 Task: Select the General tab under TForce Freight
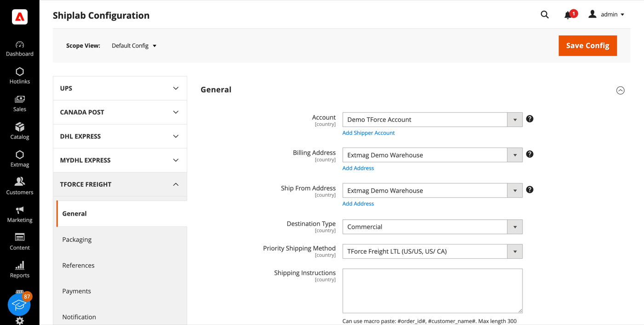[122, 214]
